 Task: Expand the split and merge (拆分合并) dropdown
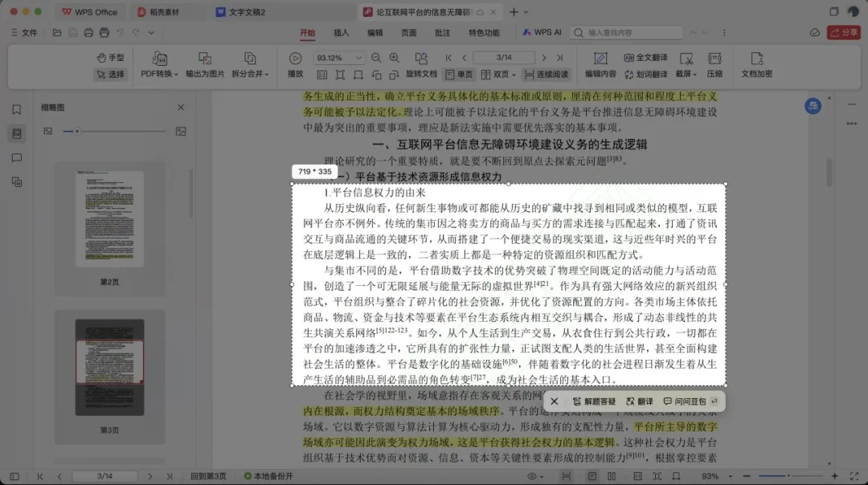tap(250, 74)
